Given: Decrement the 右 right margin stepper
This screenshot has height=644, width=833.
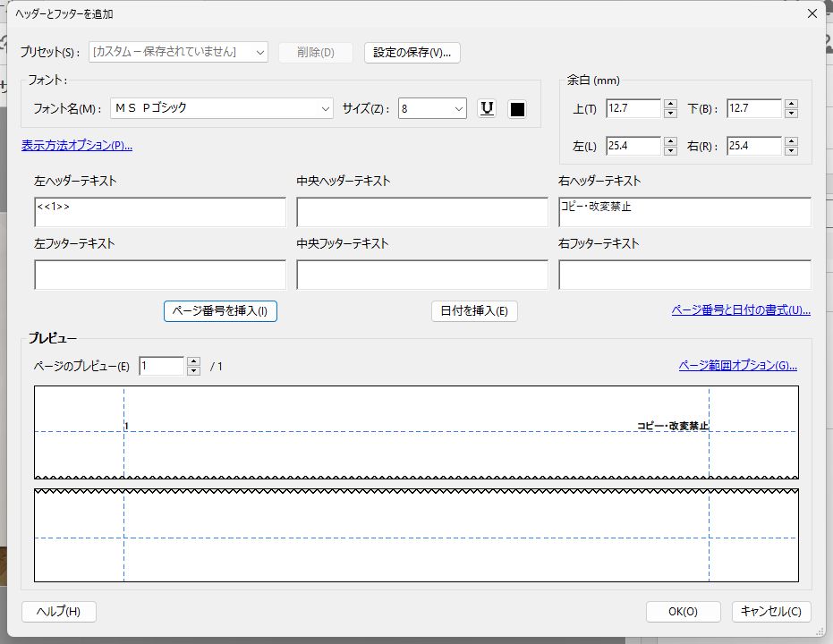Looking at the screenshot, I should tap(791, 150).
